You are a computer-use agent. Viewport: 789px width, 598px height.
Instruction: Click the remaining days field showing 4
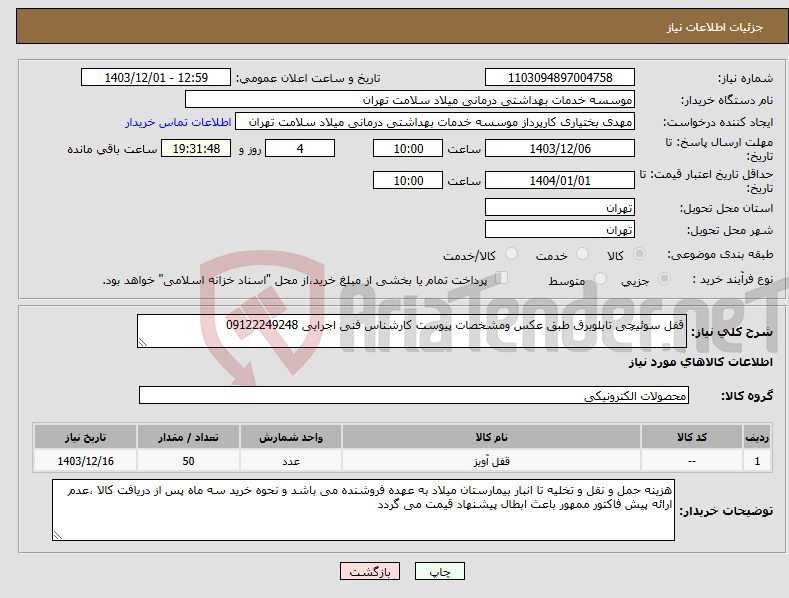click(x=300, y=148)
